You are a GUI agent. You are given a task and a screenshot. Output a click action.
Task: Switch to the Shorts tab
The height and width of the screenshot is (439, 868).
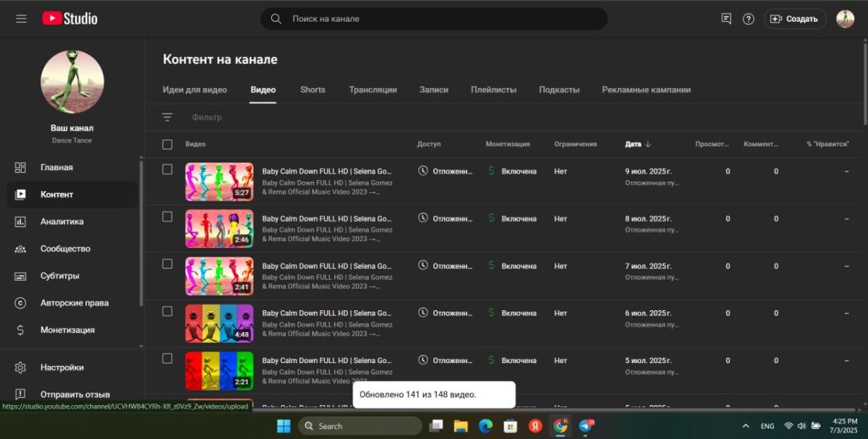point(312,90)
